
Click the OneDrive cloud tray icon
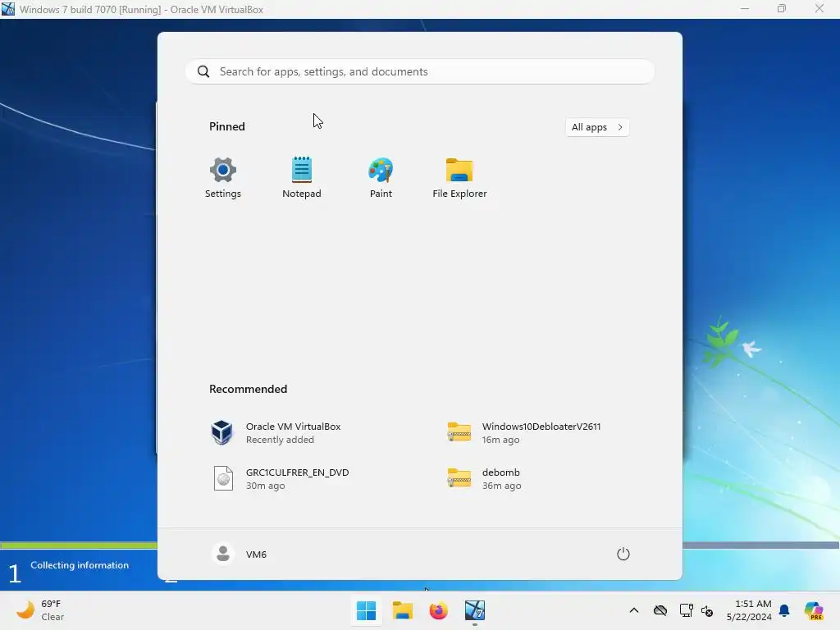click(x=660, y=610)
